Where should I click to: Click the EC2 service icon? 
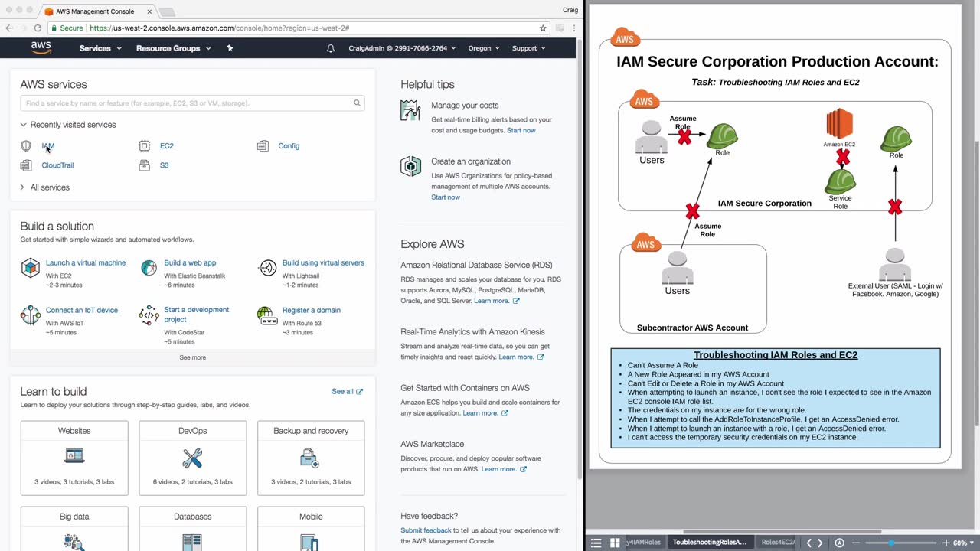[144, 145]
